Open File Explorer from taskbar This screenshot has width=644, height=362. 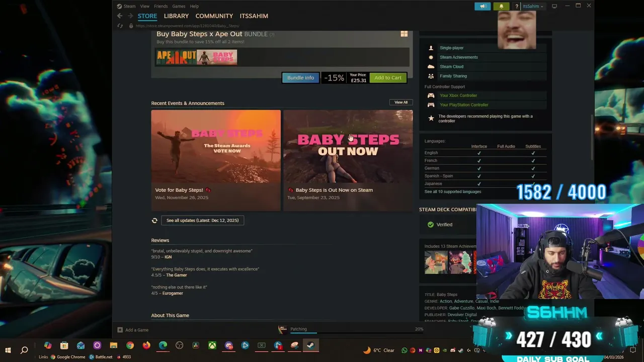click(x=114, y=345)
